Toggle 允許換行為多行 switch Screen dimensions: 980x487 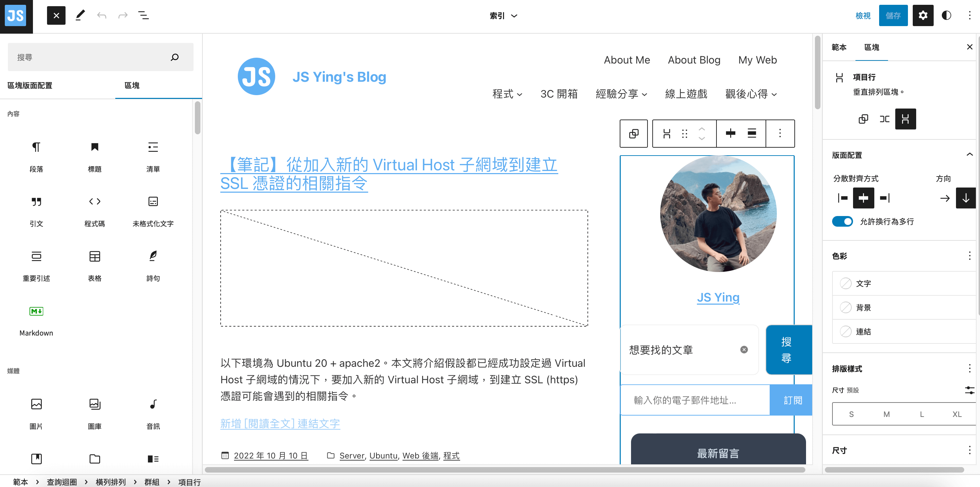point(842,221)
